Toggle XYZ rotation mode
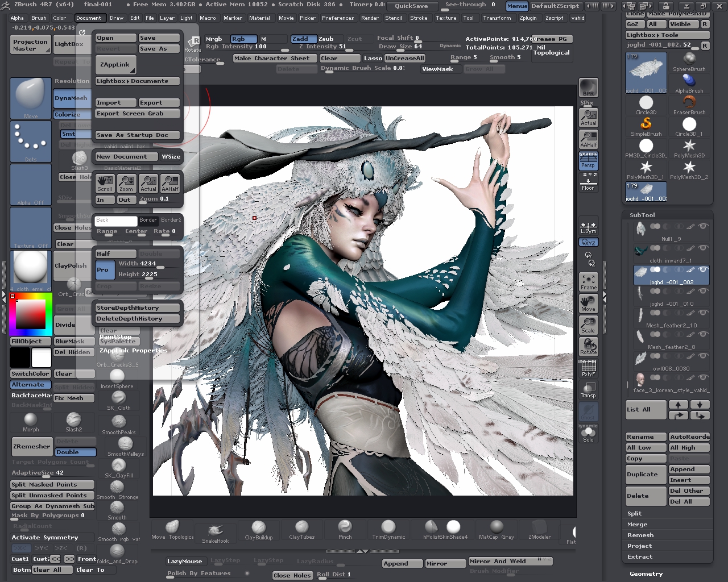The width and height of the screenshot is (728, 582). pyautogui.click(x=588, y=242)
